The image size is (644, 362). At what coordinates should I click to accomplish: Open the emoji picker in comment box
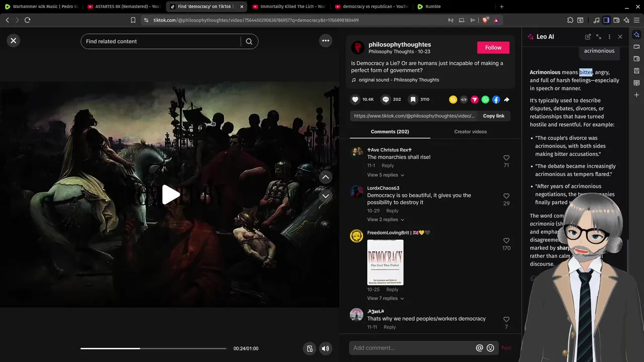pyautogui.click(x=491, y=348)
